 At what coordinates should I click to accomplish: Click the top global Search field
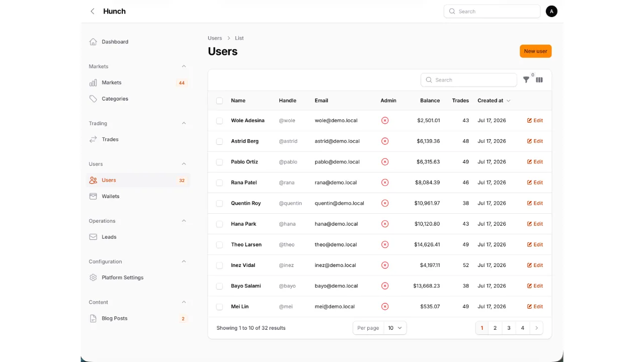492,12
